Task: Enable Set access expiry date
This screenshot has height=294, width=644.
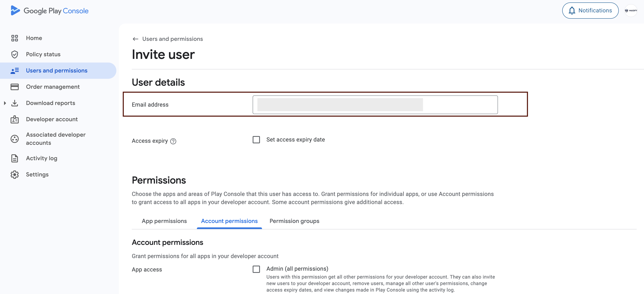Action: click(256, 140)
